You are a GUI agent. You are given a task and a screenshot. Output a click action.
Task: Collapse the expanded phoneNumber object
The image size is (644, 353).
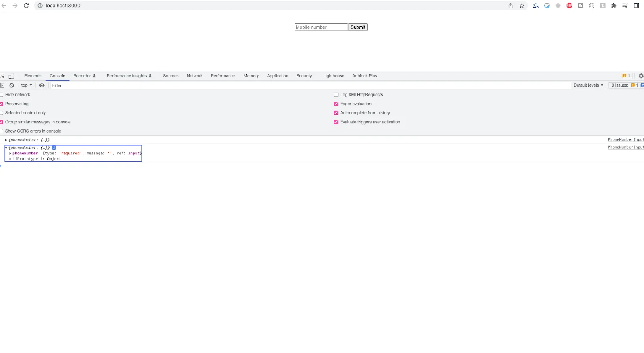tap(6, 147)
